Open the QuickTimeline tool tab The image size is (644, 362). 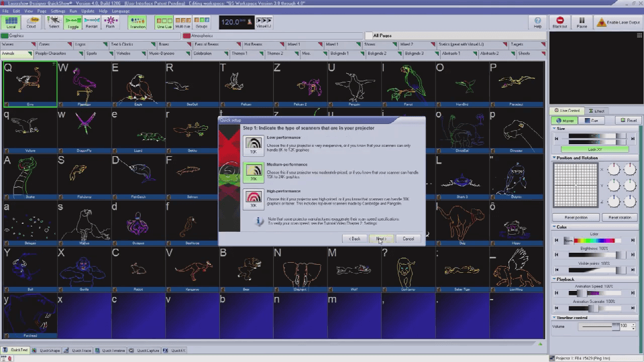110,350
